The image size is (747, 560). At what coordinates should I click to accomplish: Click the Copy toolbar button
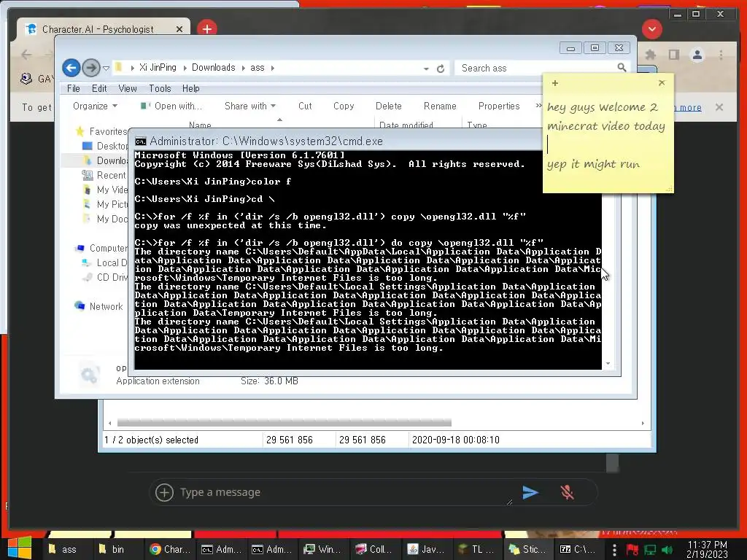tap(344, 106)
